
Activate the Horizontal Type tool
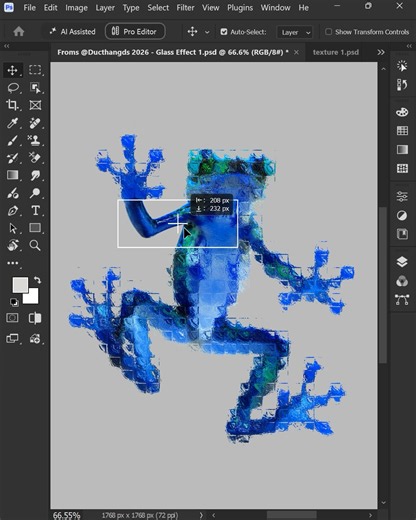(35, 211)
